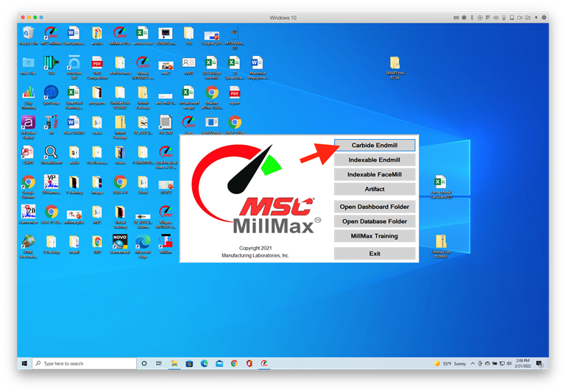Open the weather widget showing 55°F Sunny
The image size is (566, 392).
(x=450, y=363)
